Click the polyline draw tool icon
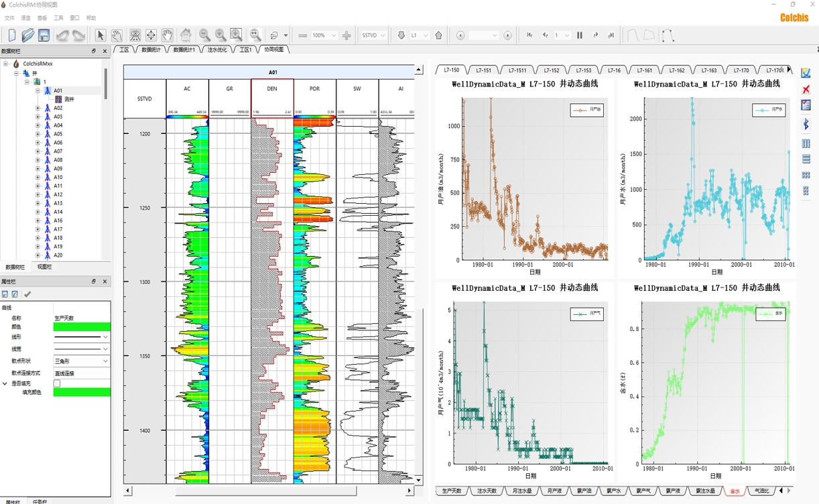Viewport: 819px width, 504px height. pos(668,35)
